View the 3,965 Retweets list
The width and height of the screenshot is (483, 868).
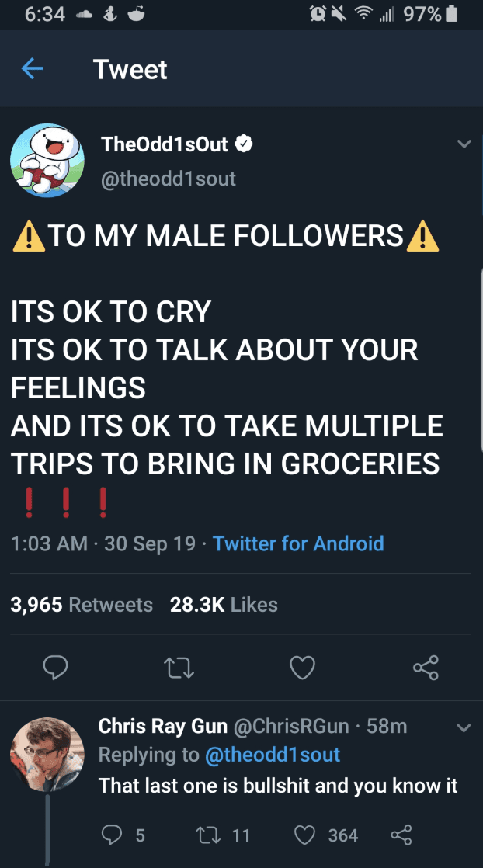(x=82, y=605)
